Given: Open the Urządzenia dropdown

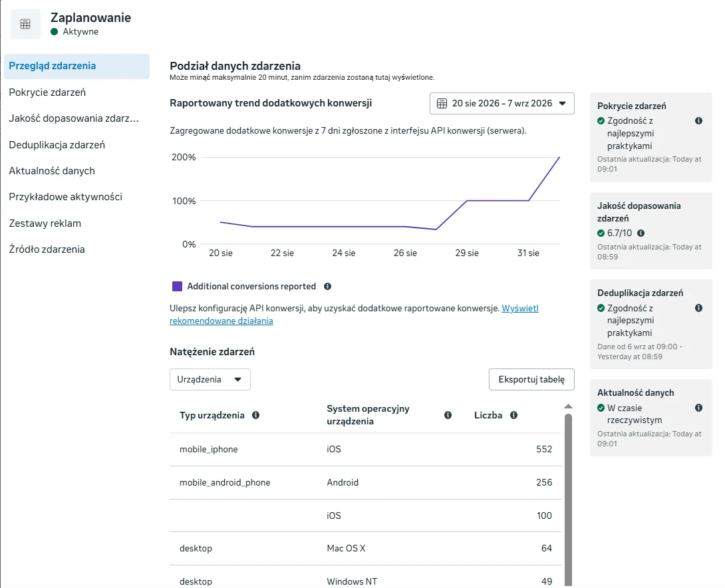Looking at the screenshot, I should tap(210, 380).
